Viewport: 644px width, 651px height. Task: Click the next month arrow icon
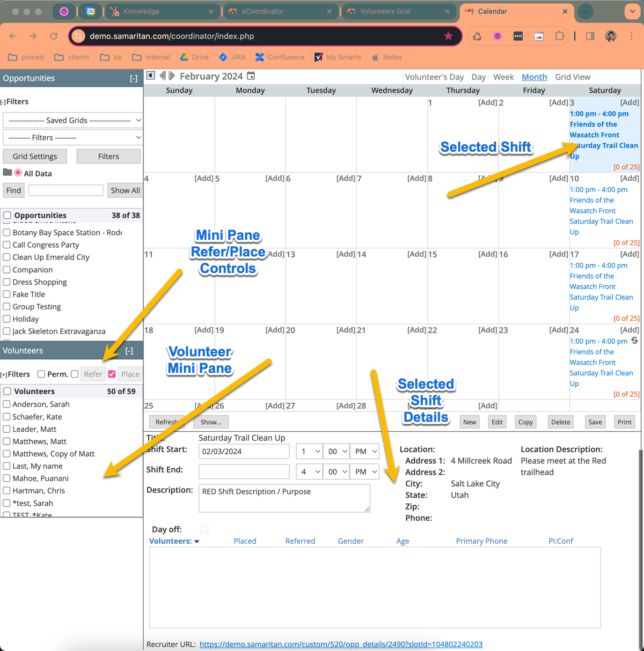click(172, 76)
